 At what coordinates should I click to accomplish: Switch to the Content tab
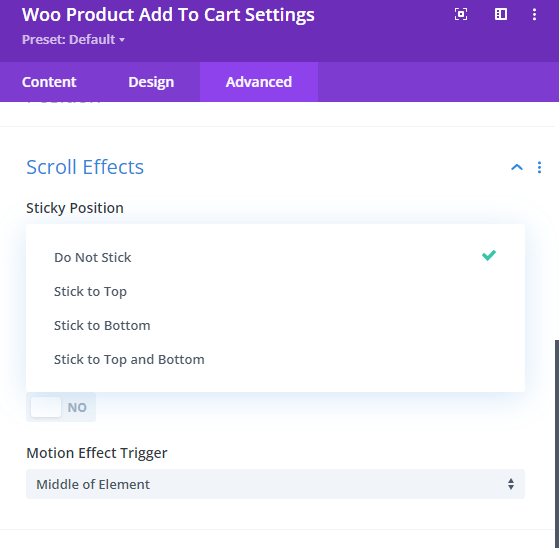point(49,82)
